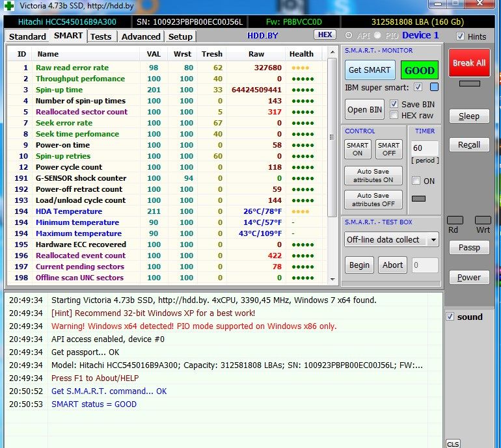This screenshot has width=501, height=448.
Task: Click the log line 'Get passport... OK'
Action: coord(85,352)
